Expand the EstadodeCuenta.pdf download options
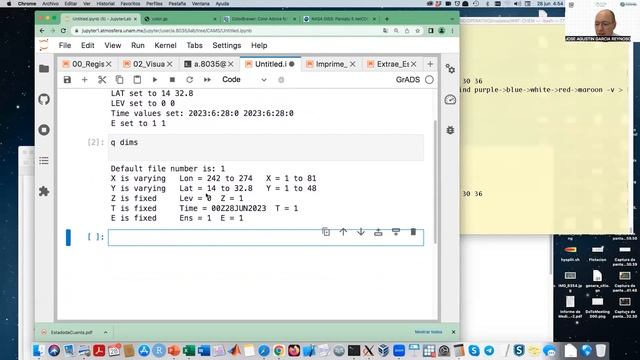This screenshot has width=640, height=360. 106,332
